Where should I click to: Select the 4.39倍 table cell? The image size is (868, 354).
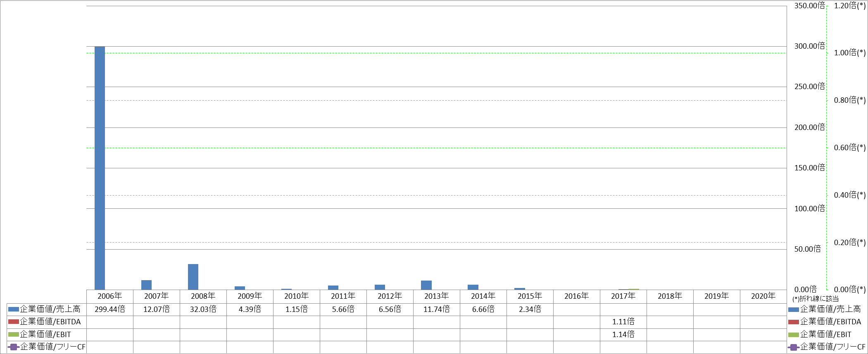pos(250,309)
